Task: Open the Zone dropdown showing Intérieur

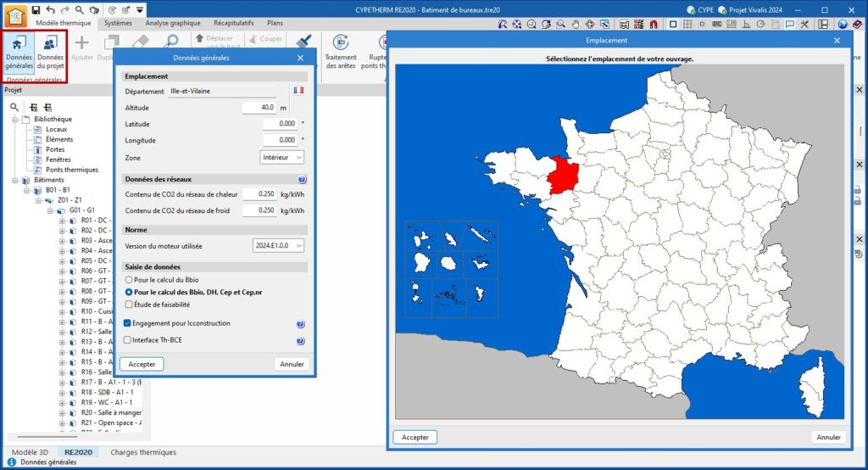Action: 281,158
